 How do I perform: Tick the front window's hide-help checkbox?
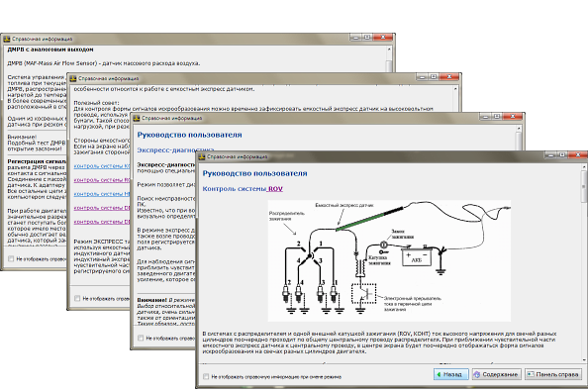206,376
